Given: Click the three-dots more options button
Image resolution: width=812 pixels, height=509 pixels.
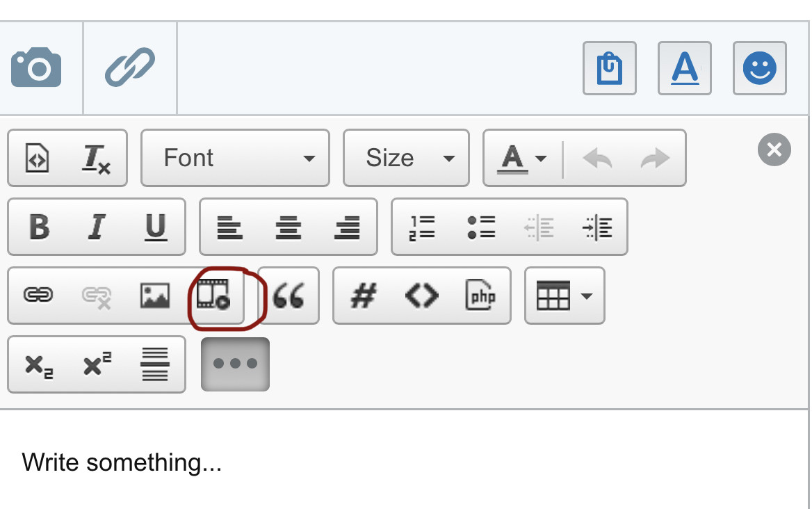Looking at the screenshot, I should (235, 364).
